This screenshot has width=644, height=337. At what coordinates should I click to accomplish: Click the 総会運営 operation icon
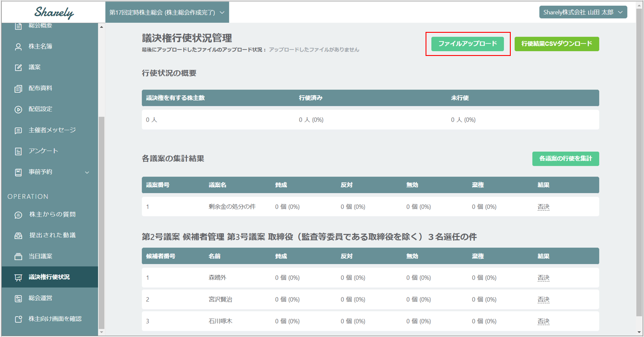tap(18, 299)
